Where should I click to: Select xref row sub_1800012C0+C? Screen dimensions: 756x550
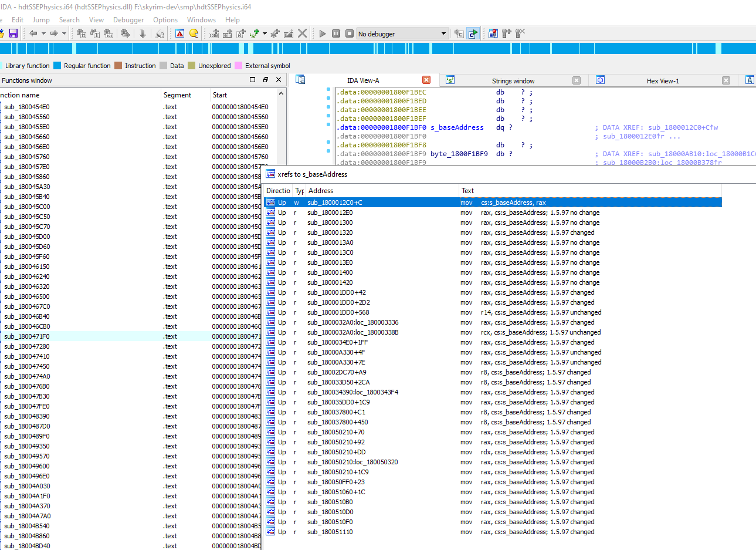pyautogui.click(x=493, y=203)
